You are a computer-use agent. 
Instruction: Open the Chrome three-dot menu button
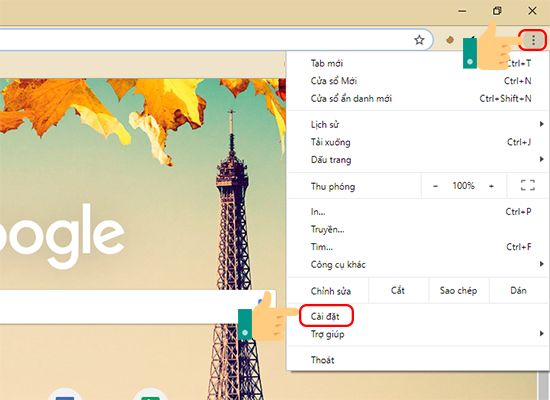coord(533,40)
